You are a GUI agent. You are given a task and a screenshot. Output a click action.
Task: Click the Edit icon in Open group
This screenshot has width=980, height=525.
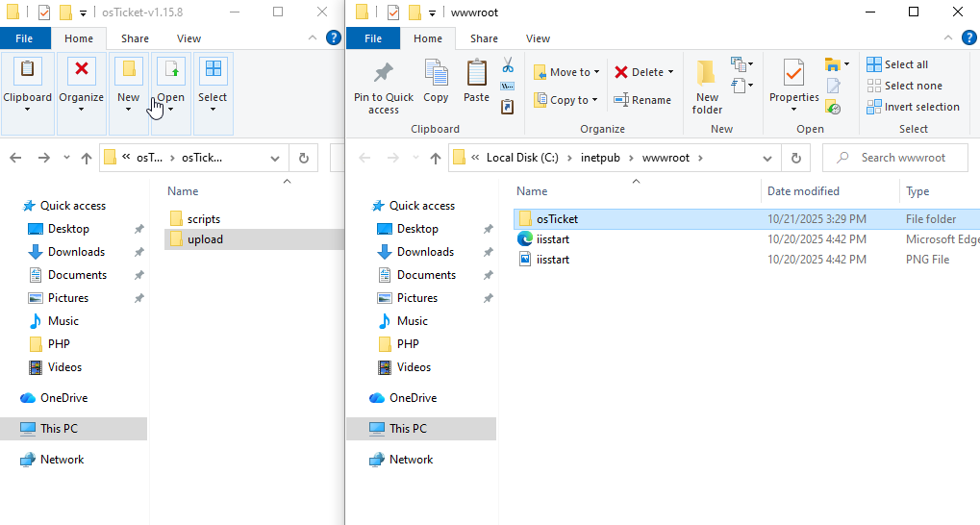[833, 86]
